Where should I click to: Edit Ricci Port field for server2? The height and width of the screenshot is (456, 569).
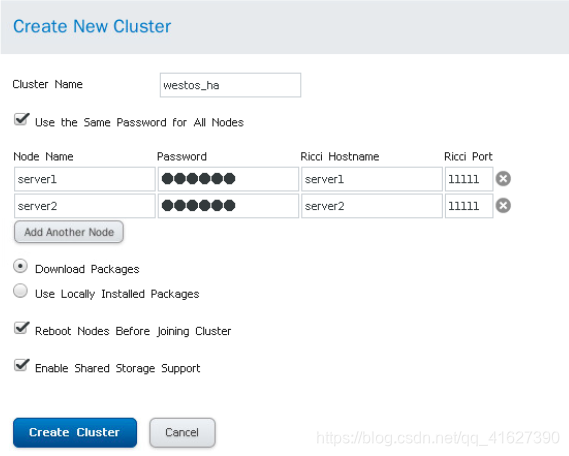[469, 206]
